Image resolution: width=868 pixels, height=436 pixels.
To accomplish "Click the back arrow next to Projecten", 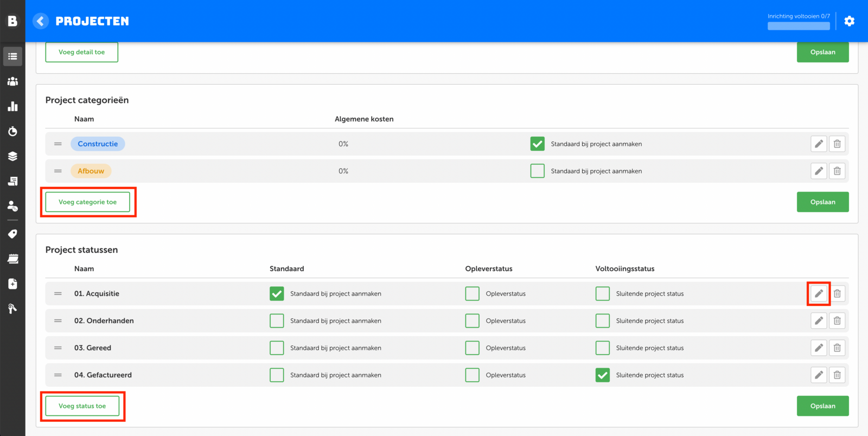I will click(41, 21).
